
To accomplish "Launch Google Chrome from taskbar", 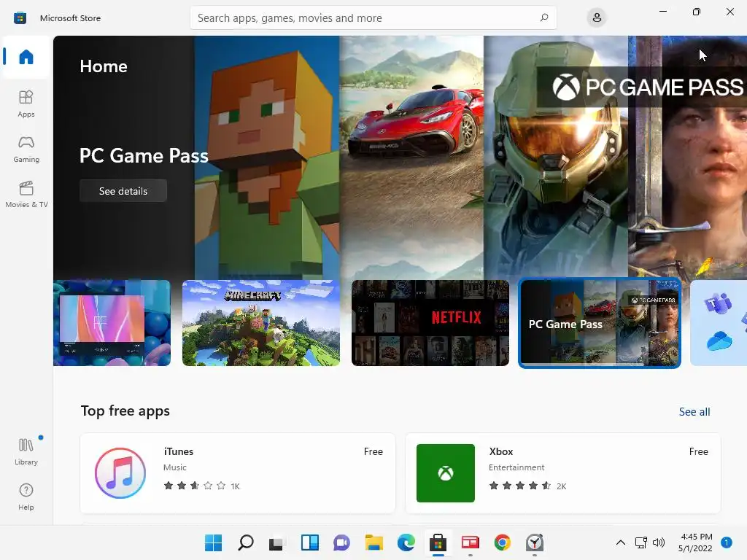I will pos(502,542).
